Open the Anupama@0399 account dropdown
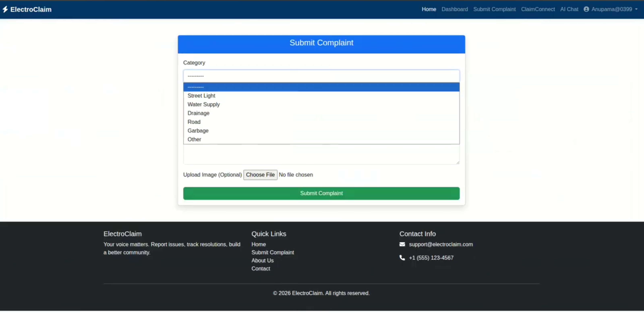The image size is (644, 313). [611, 9]
